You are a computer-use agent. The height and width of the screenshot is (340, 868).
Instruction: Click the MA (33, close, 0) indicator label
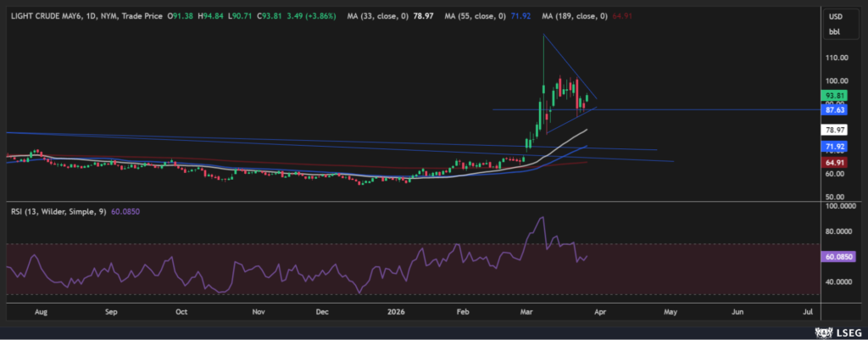click(378, 17)
